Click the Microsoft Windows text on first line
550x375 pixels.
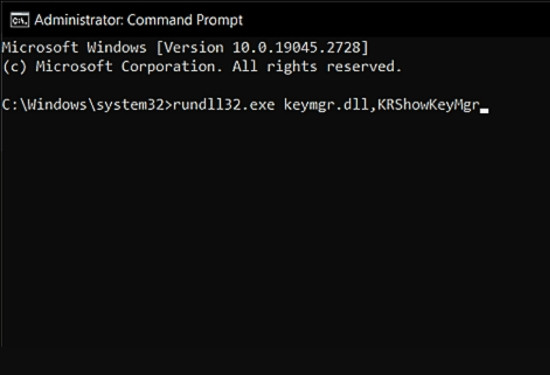click(x=74, y=47)
